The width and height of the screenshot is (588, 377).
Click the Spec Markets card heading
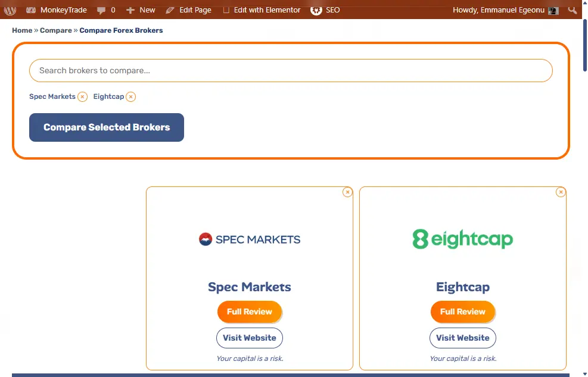[x=250, y=287]
